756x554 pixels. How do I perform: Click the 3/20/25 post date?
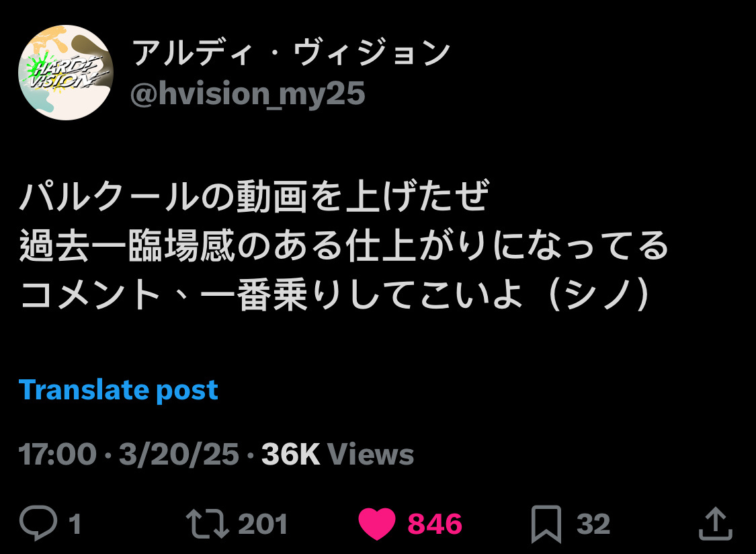coord(179,454)
